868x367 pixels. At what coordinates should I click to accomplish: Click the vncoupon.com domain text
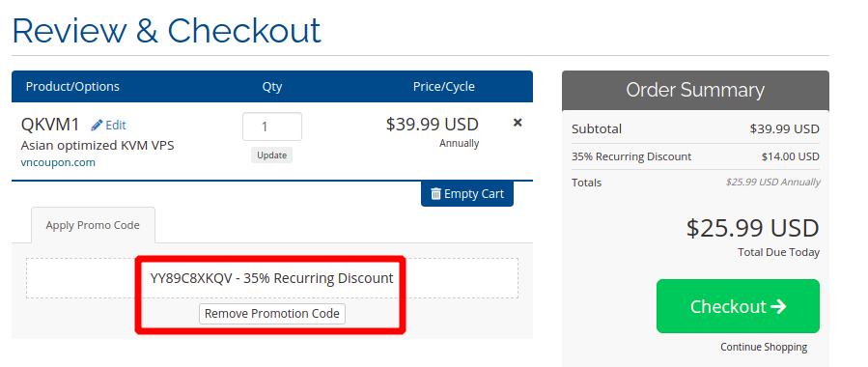click(x=58, y=162)
